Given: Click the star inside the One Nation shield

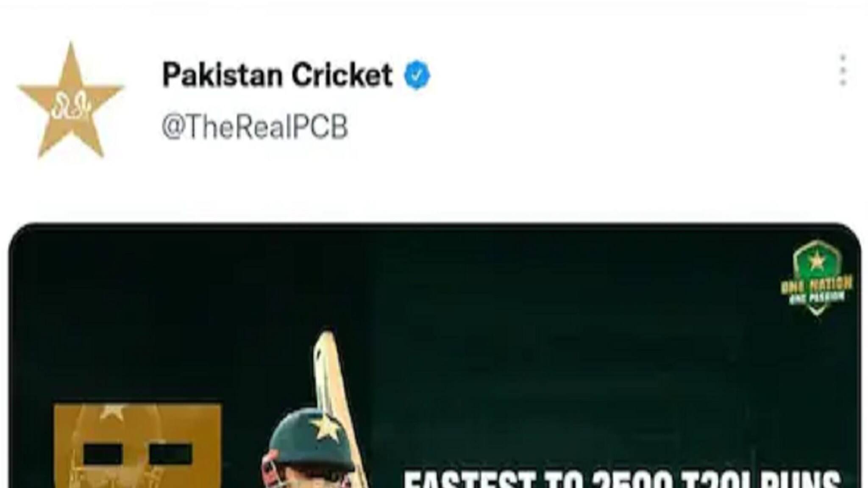Looking at the screenshot, I should [817, 261].
